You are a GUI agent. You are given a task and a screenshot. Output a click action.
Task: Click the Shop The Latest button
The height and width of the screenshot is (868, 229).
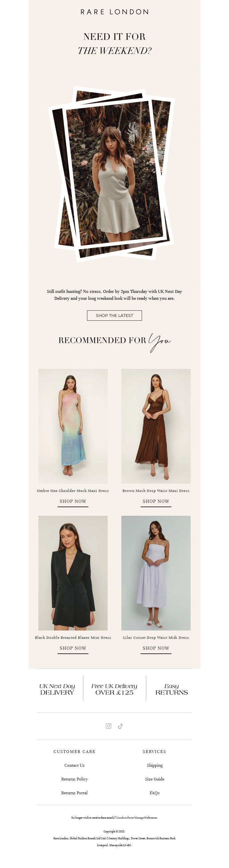[x=114, y=316]
